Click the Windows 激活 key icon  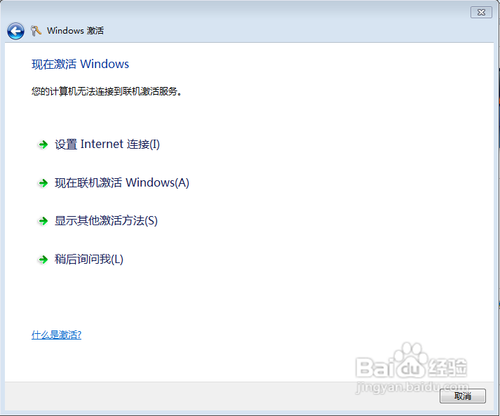pyautogui.click(x=36, y=31)
